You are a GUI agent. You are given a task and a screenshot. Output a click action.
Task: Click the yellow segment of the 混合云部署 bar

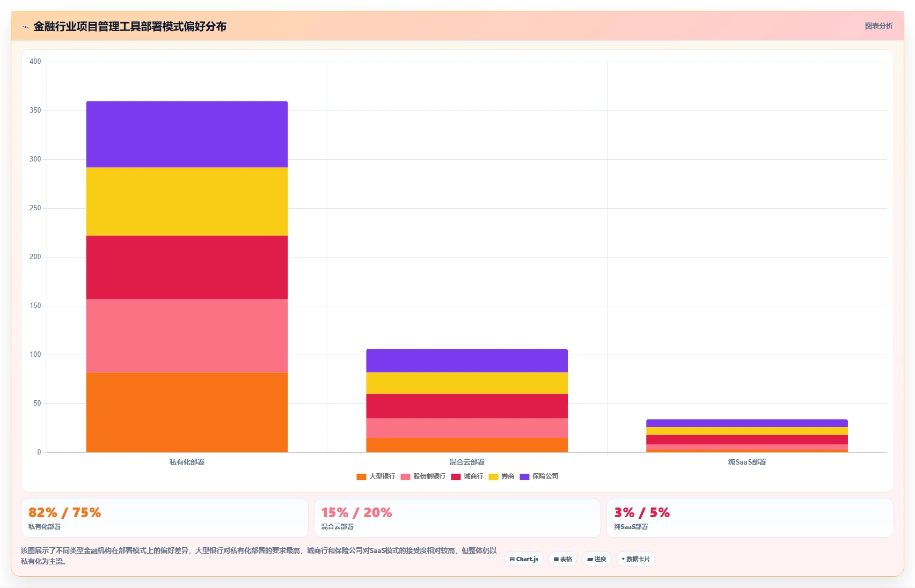tap(467, 383)
